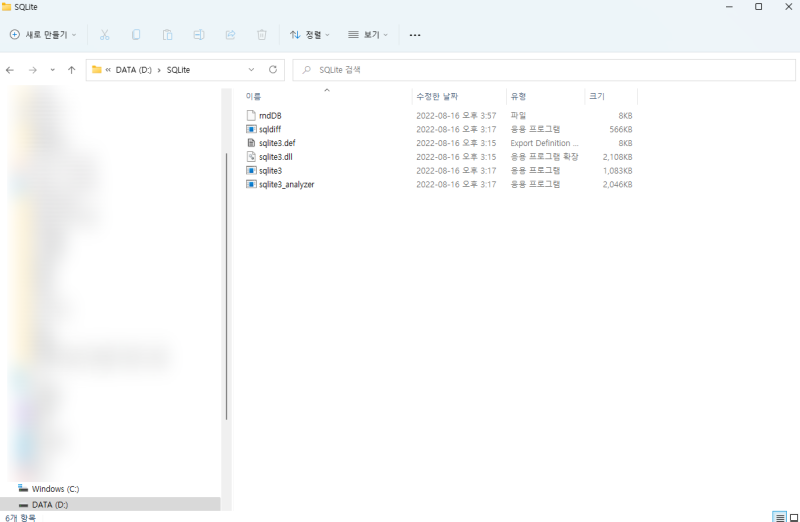Click the Share icon in toolbar

(230, 35)
